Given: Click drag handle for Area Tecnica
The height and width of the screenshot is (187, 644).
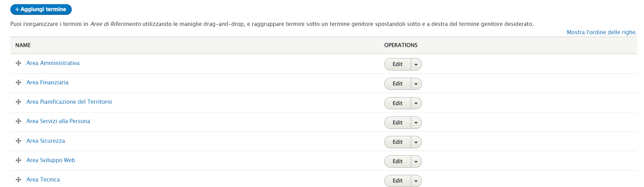Looking at the screenshot, I should (x=19, y=180).
